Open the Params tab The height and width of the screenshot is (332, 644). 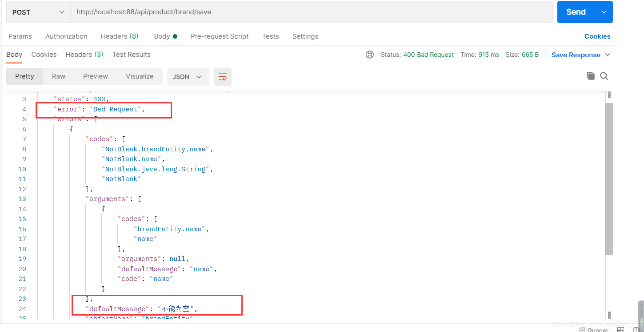(x=20, y=36)
